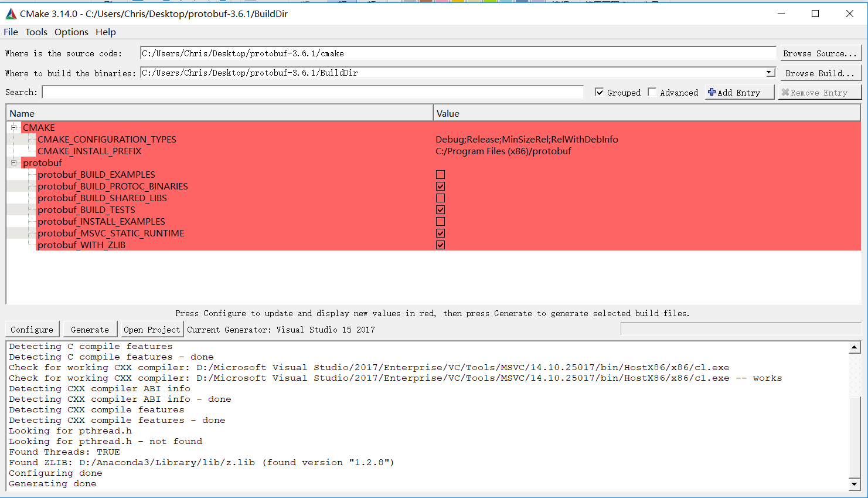Click 'Configuring done' line in output
This screenshot has height=498, width=868.
[x=56, y=473]
